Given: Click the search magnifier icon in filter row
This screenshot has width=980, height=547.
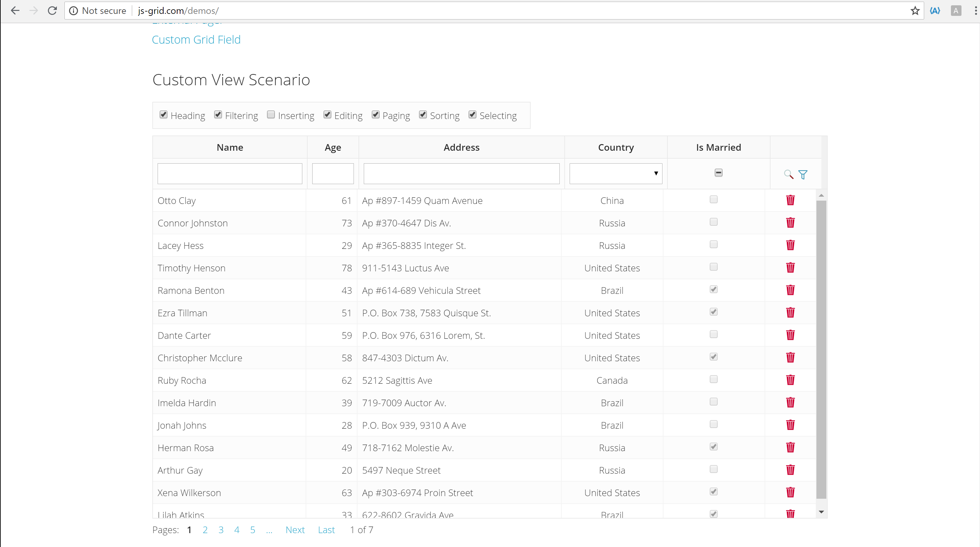Looking at the screenshot, I should (x=788, y=174).
